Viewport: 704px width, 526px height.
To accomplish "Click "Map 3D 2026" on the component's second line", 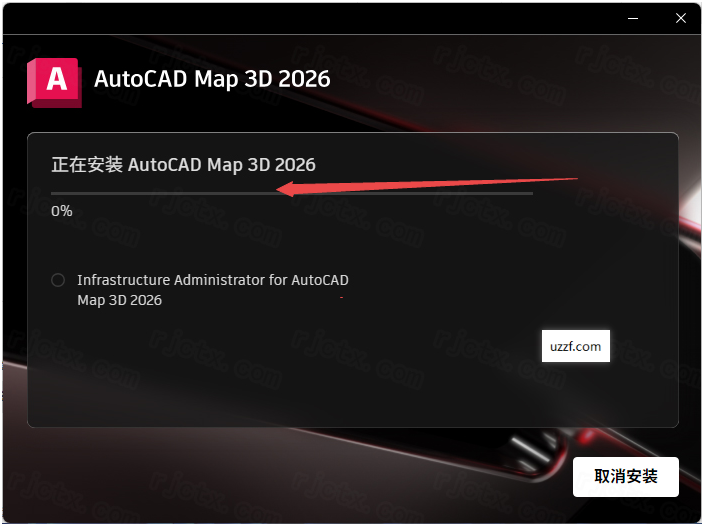I will point(119,300).
